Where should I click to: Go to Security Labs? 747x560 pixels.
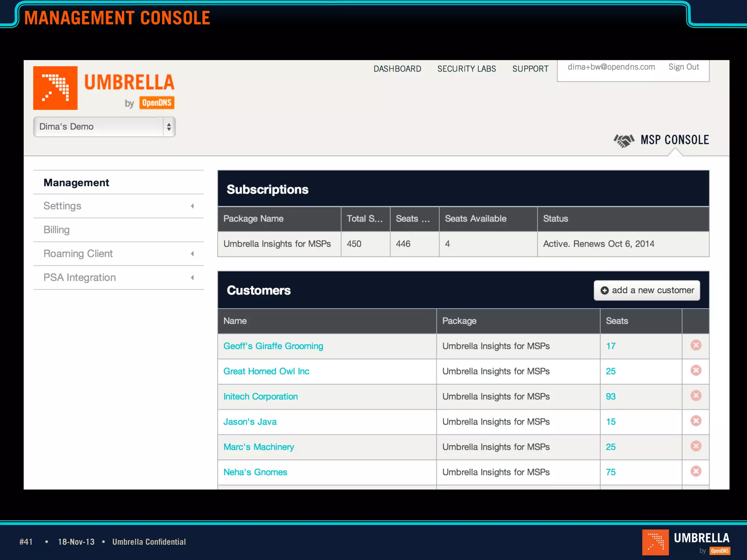[x=467, y=69]
